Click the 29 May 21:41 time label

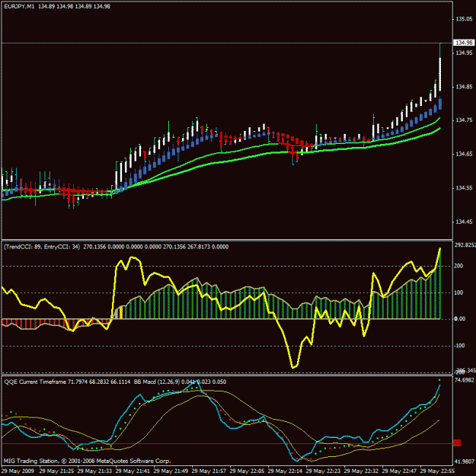click(x=133, y=471)
